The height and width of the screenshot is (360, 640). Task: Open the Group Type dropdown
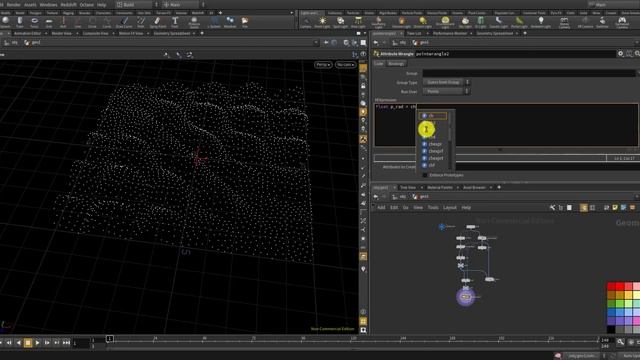pyautogui.click(x=446, y=82)
